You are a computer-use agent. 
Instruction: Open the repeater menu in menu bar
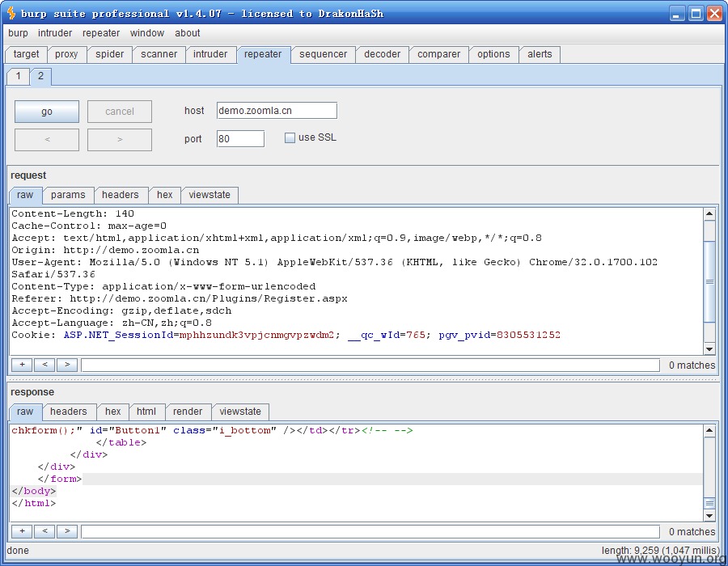click(x=101, y=33)
